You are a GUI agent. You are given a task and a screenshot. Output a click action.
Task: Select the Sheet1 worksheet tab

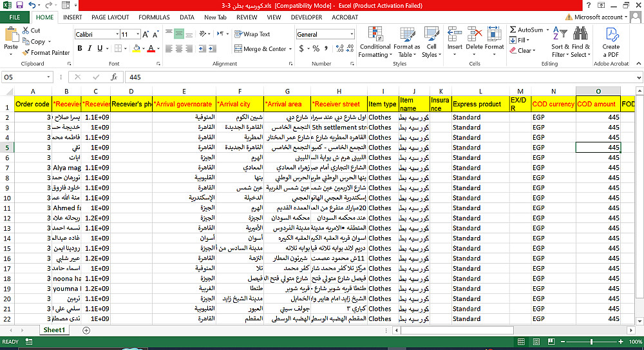point(54,330)
